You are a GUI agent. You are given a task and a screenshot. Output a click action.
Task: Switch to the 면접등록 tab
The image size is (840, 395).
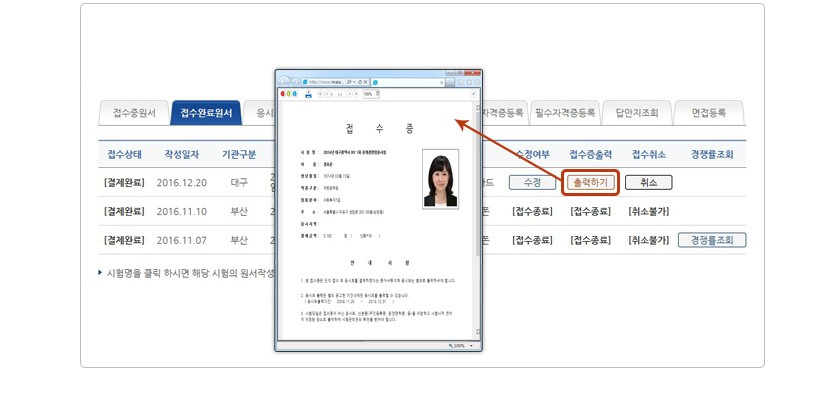click(x=709, y=113)
